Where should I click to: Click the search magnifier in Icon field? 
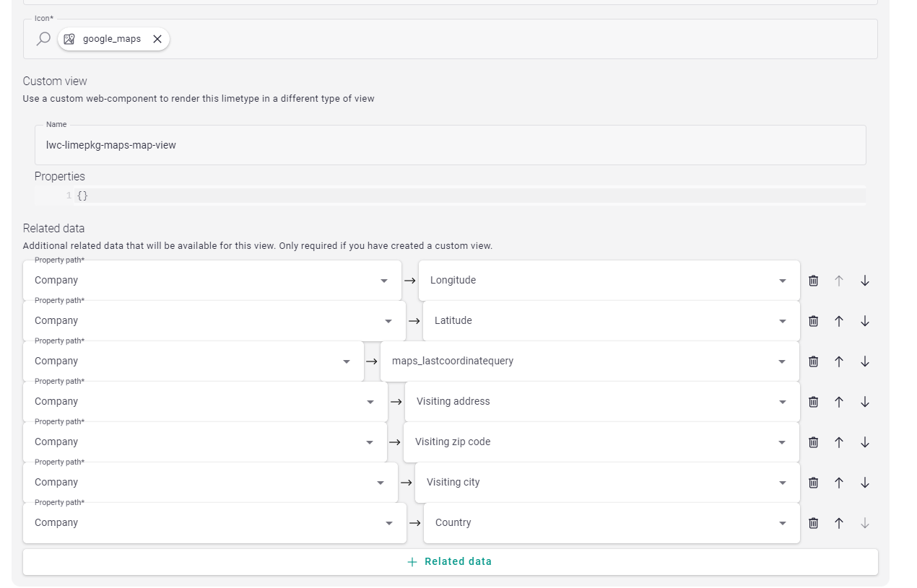pyautogui.click(x=43, y=39)
